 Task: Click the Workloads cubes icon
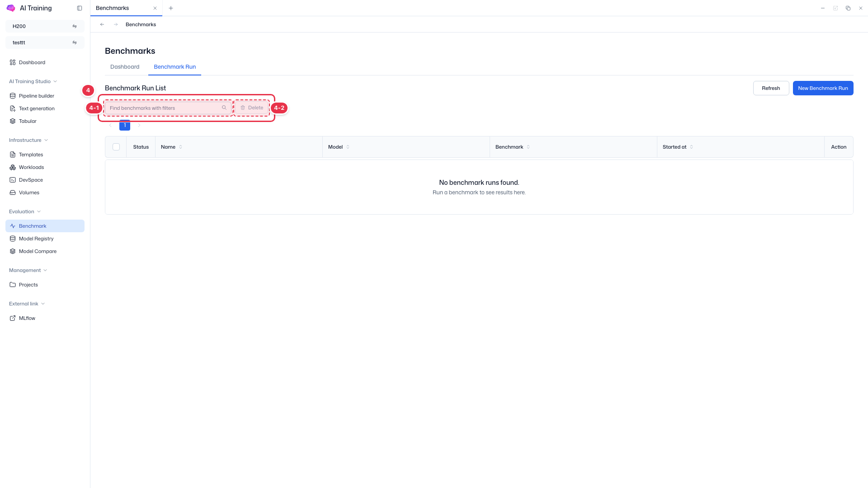(x=13, y=167)
